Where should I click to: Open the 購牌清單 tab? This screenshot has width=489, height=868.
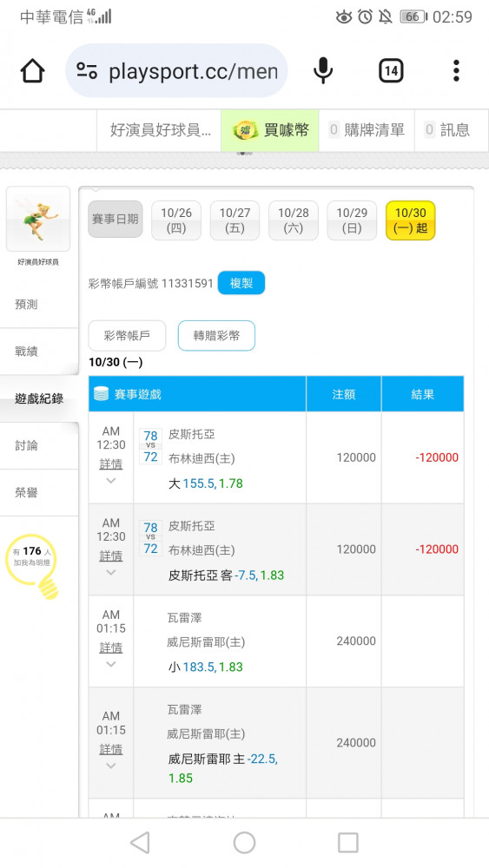(367, 130)
